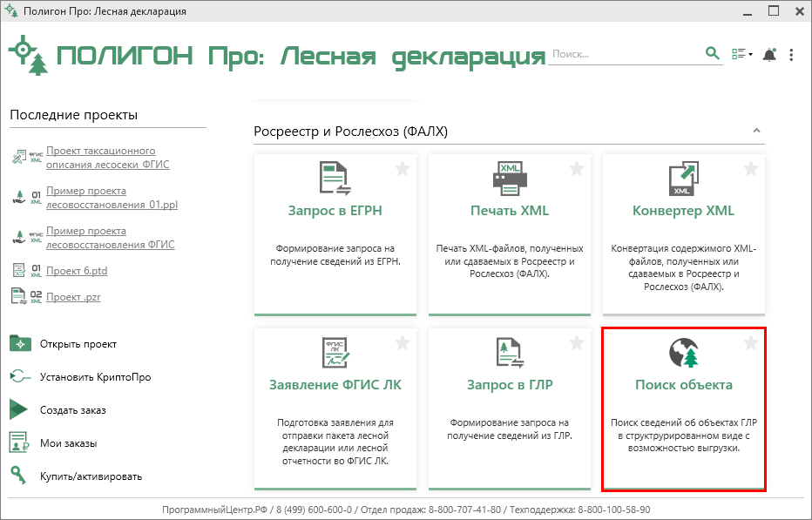Star the Печать XML card as favorite
Image resolution: width=812 pixels, height=520 pixels.
[x=577, y=168]
